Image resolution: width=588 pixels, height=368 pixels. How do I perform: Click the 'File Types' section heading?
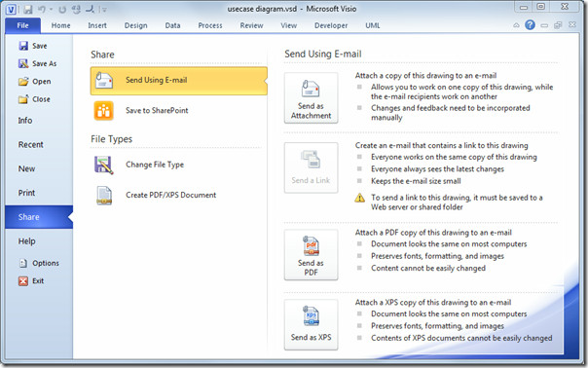(111, 139)
